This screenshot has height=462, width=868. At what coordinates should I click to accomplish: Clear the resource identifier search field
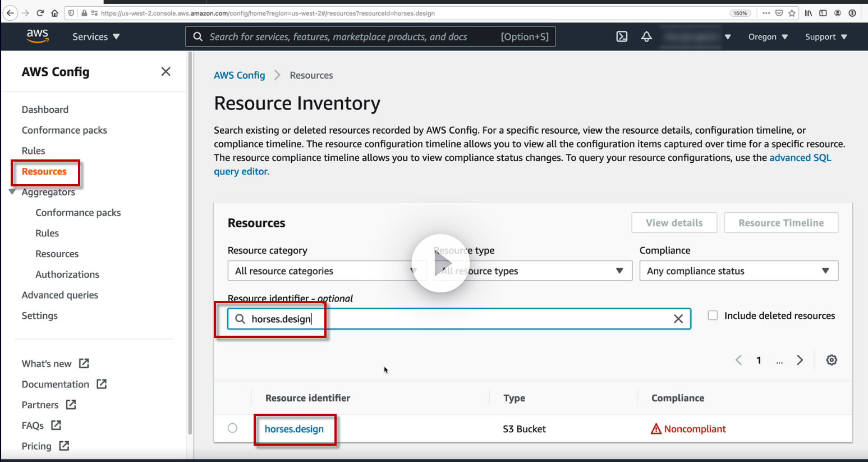click(x=678, y=319)
